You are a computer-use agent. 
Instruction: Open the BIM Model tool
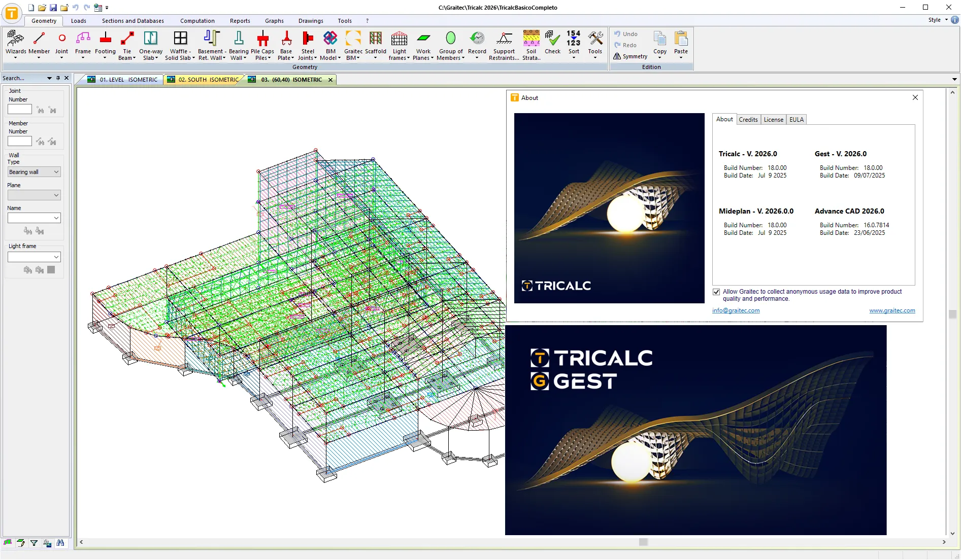(x=330, y=45)
